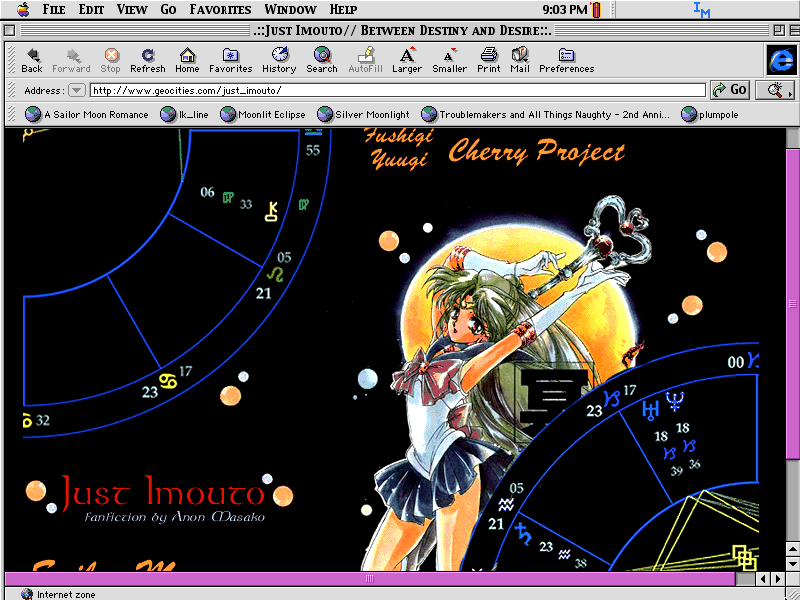Open the History toolbar icon
Screen dimensions: 800x600
coord(279,60)
